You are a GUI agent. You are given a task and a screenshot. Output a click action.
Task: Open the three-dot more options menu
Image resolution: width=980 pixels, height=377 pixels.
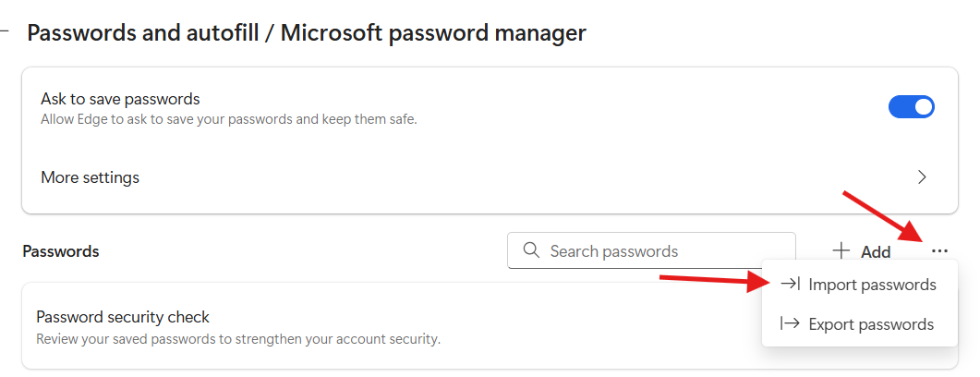(x=939, y=250)
